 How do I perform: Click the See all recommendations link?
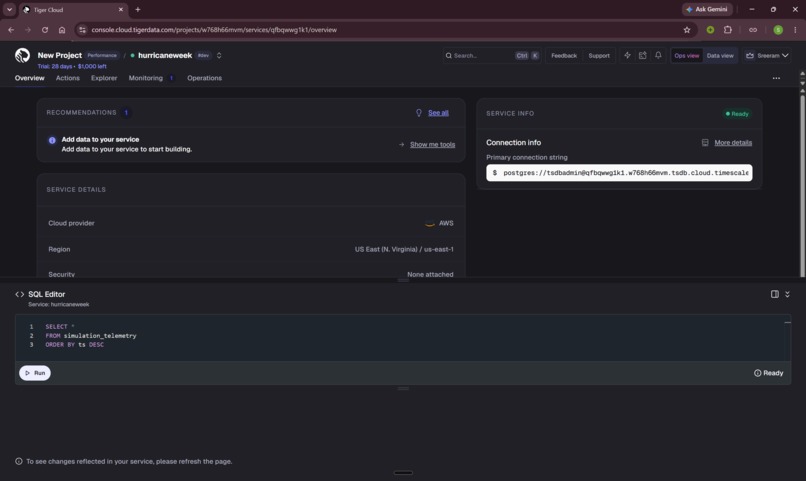point(438,113)
